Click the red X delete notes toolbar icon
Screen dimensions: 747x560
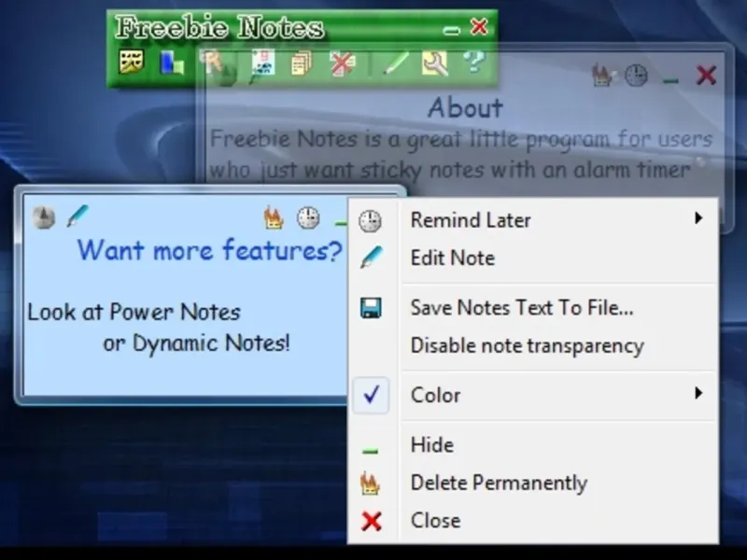(343, 63)
